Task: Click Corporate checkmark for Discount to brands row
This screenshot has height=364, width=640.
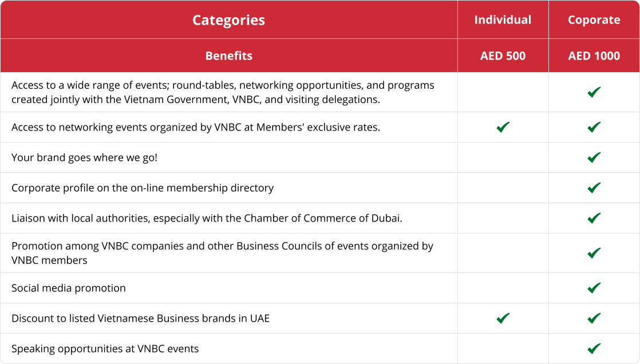Action: [x=594, y=318]
